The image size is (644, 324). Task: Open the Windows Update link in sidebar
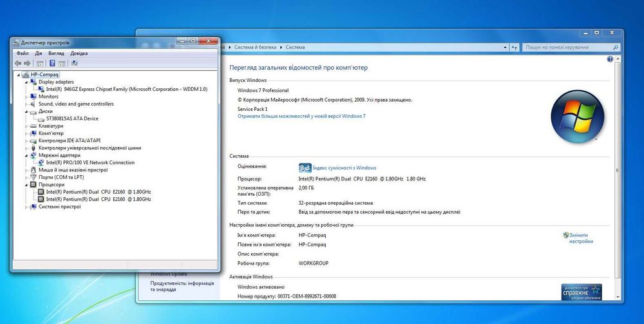coord(168,274)
